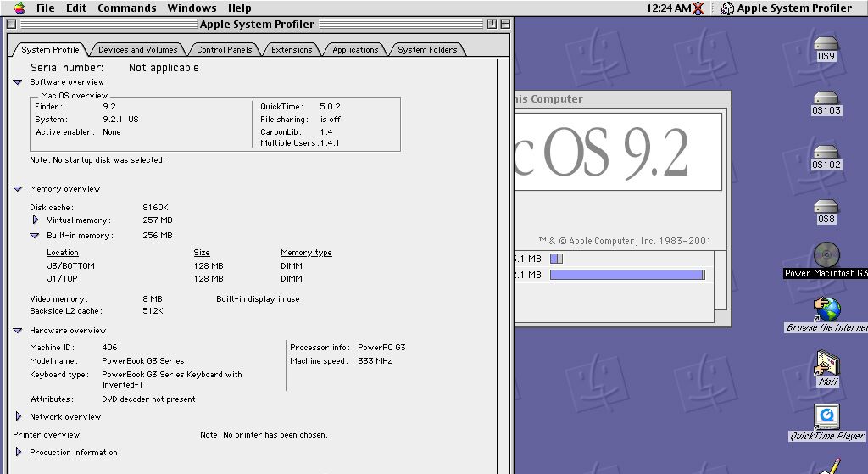Collapse the Built-in memory details
The height and width of the screenshot is (474, 868).
(x=34, y=236)
